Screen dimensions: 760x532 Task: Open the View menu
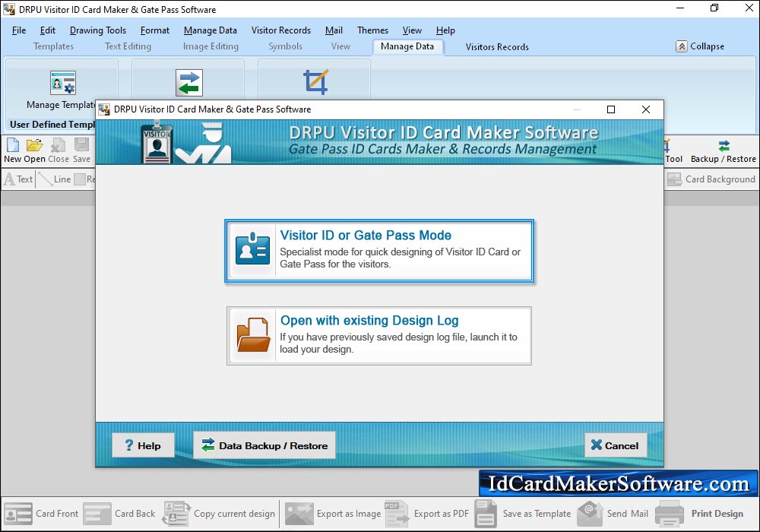(x=412, y=30)
